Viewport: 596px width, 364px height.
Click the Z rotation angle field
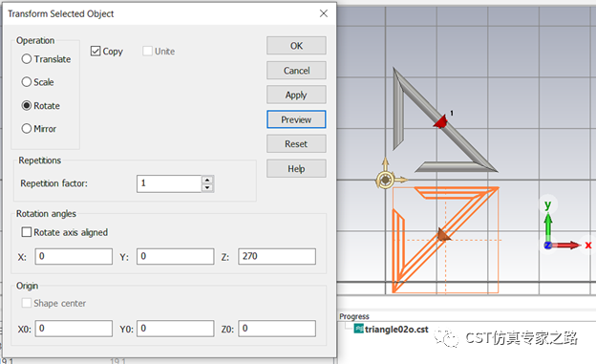(x=277, y=256)
